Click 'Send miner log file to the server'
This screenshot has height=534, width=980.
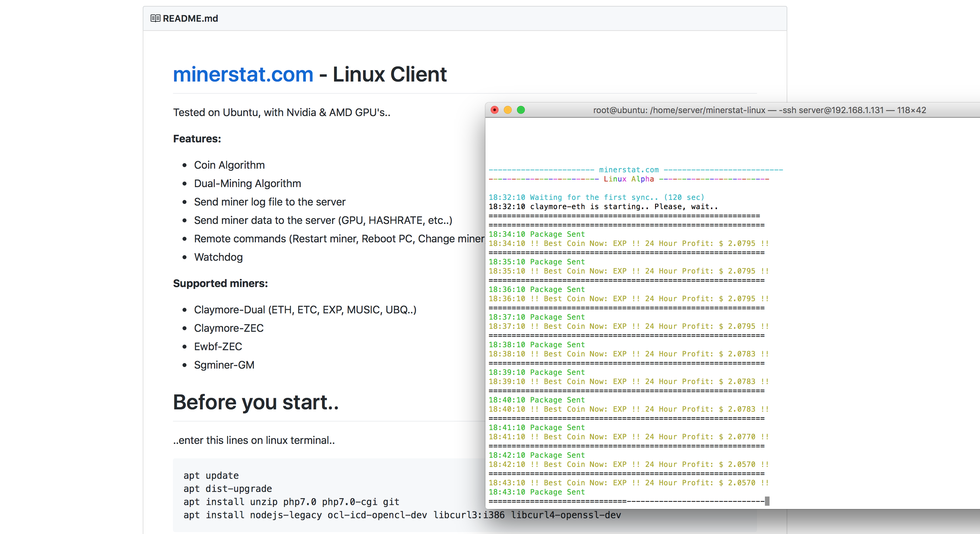click(269, 202)
